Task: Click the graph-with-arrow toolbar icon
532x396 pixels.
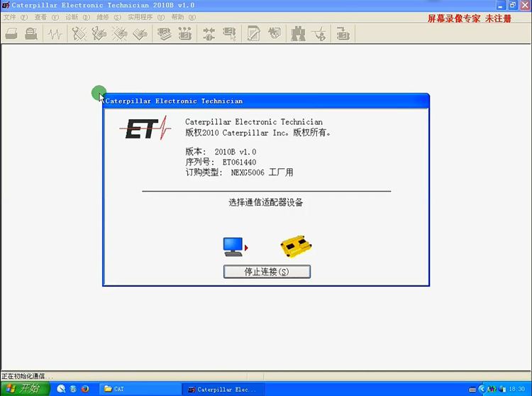Action: coord(319,34)
